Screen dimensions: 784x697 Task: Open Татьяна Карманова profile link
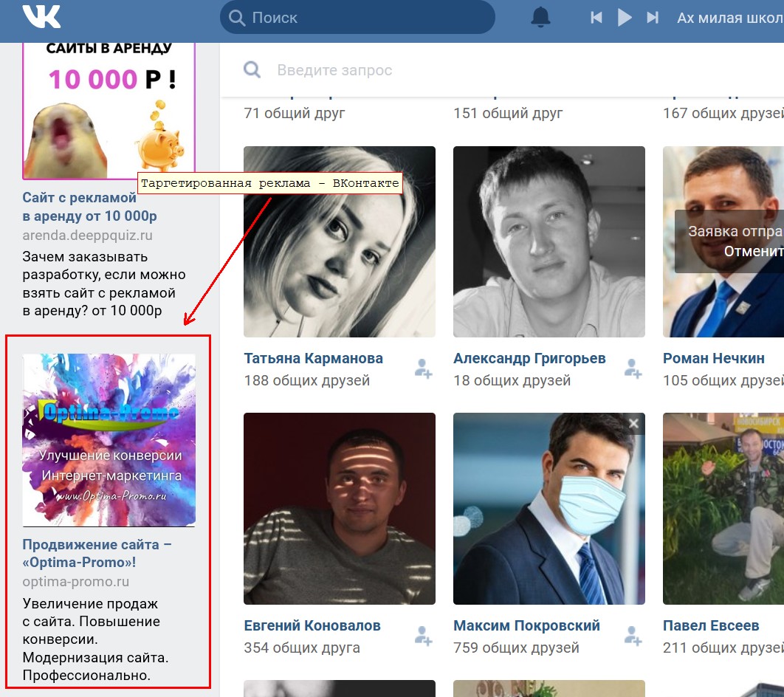(314, 359)
